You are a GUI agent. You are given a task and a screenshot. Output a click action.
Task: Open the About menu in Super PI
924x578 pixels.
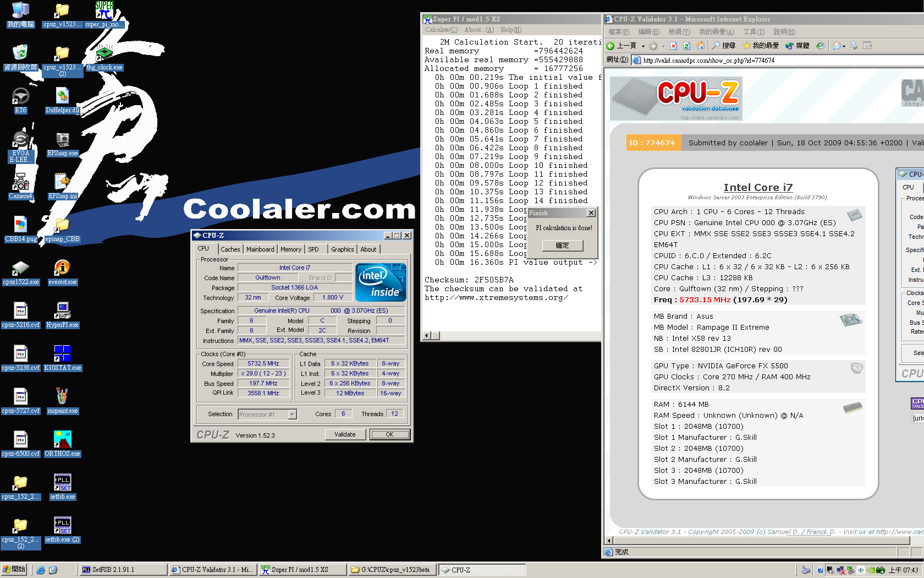coord(479,30)
